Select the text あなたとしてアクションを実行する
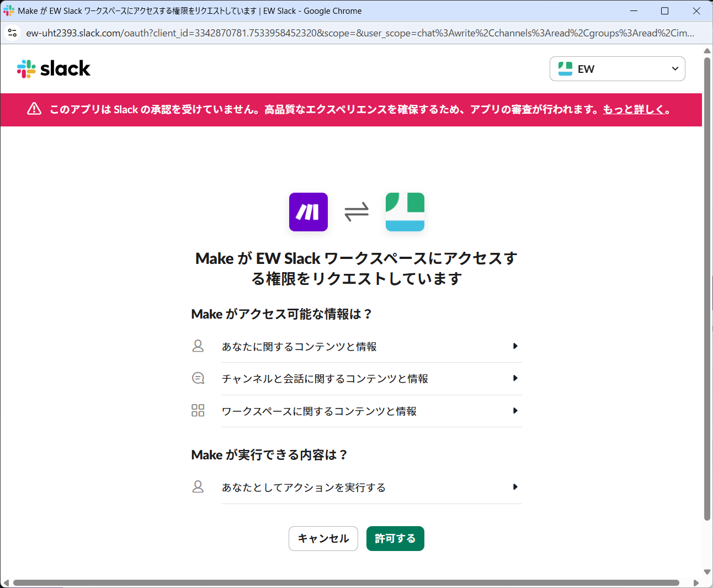Image resolution: width=713 pixels, height=588 pixels. point(304,488)
